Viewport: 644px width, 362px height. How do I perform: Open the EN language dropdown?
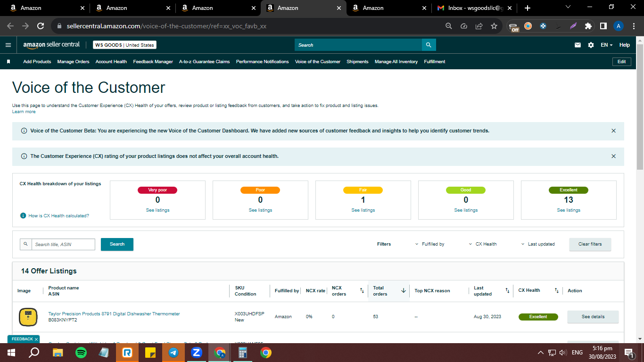[x=606, y=45]
